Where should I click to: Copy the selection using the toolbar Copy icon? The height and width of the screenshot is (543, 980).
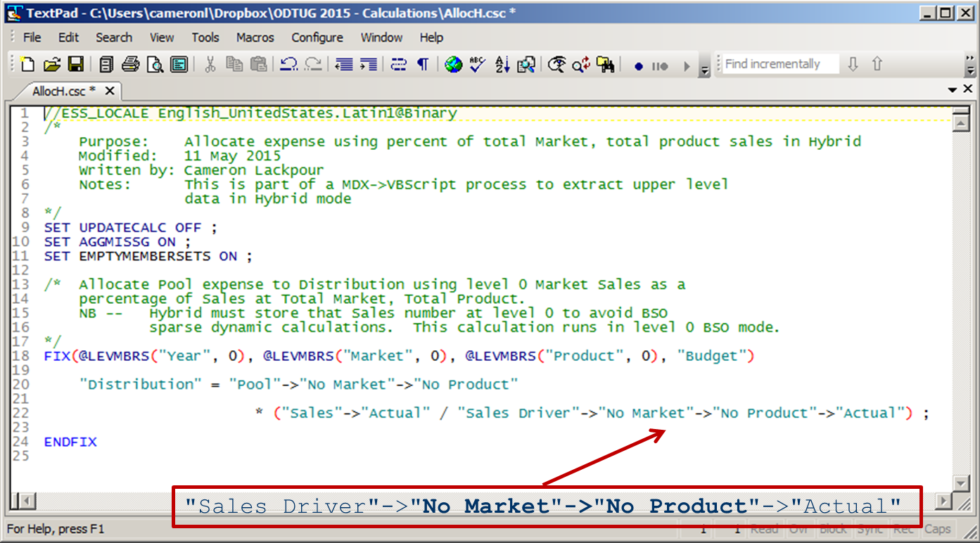(234, 65)
